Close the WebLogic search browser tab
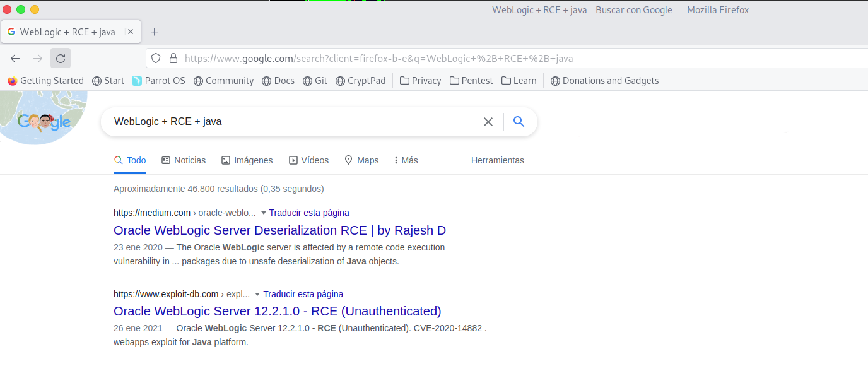The height and width of the screenshot is (371, 868). pos(131,32)
